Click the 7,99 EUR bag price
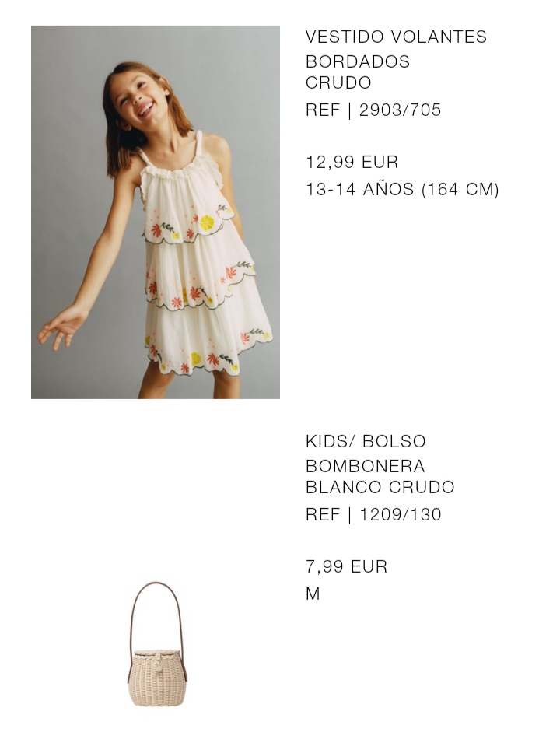This screenshot has height=739, width=560. 346,566
